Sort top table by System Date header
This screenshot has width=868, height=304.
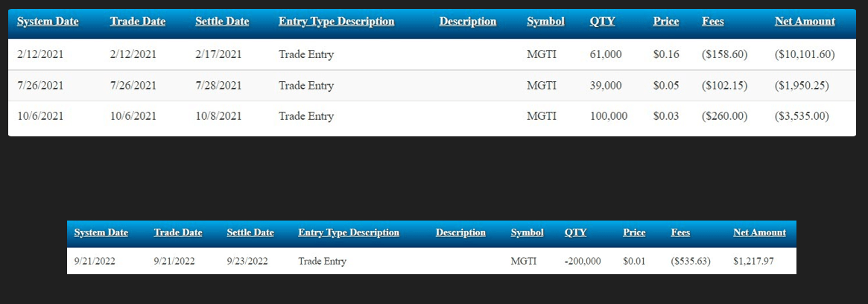(48, 22)
